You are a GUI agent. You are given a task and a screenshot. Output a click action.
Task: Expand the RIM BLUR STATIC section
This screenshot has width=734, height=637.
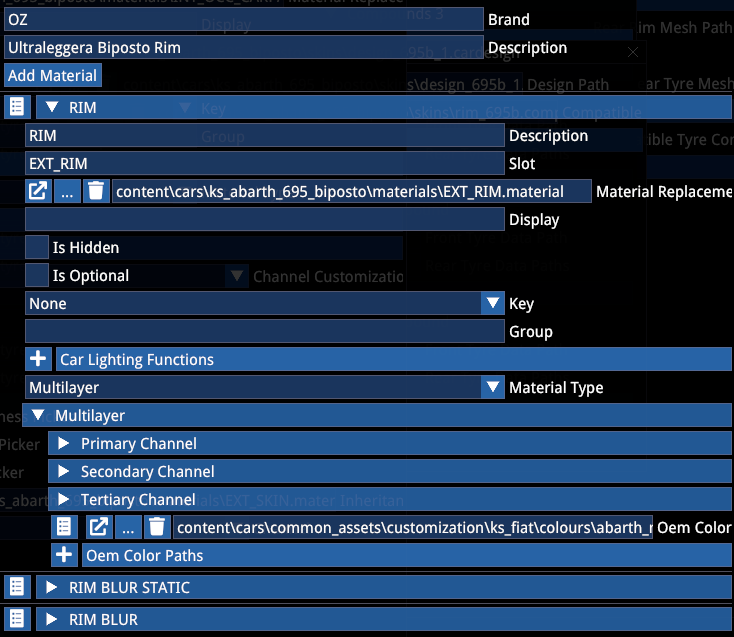coord(51,587)
